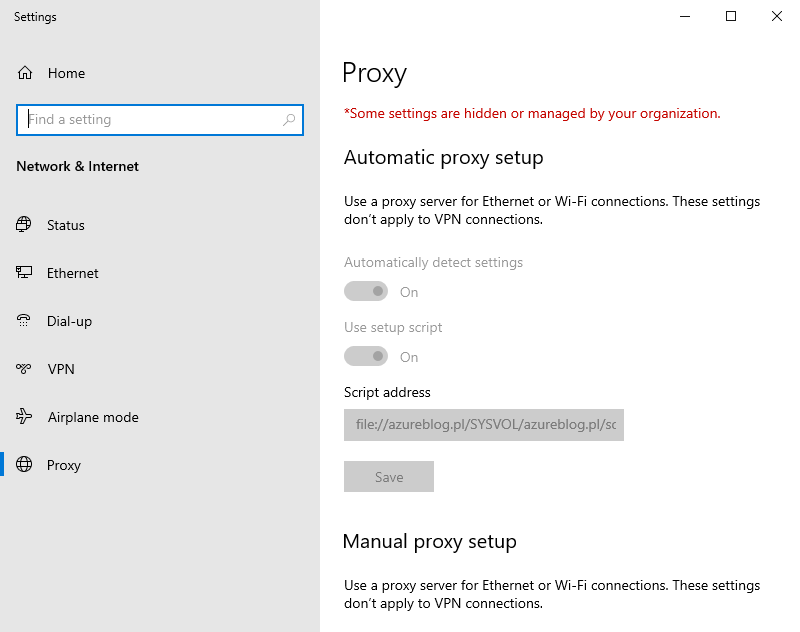Select the VPN connection icon
Viewport: 800px width, 632px height.
(22, 369)
